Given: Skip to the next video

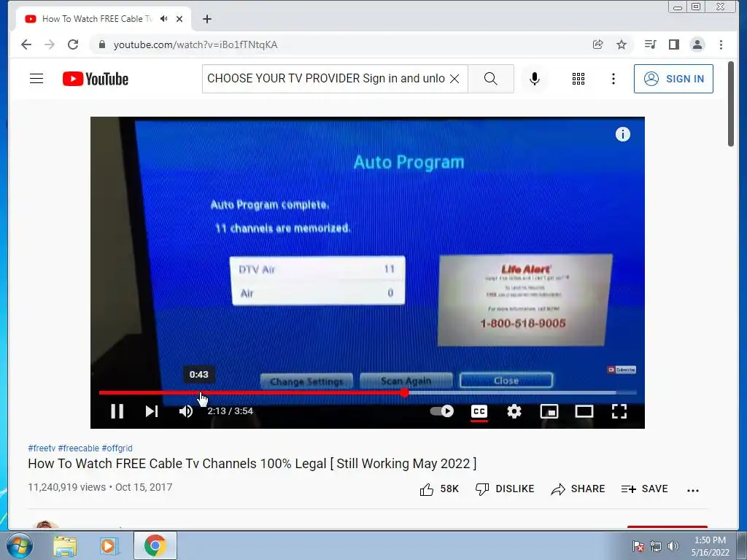Looking at the screenshot, I should pos(152,411).
